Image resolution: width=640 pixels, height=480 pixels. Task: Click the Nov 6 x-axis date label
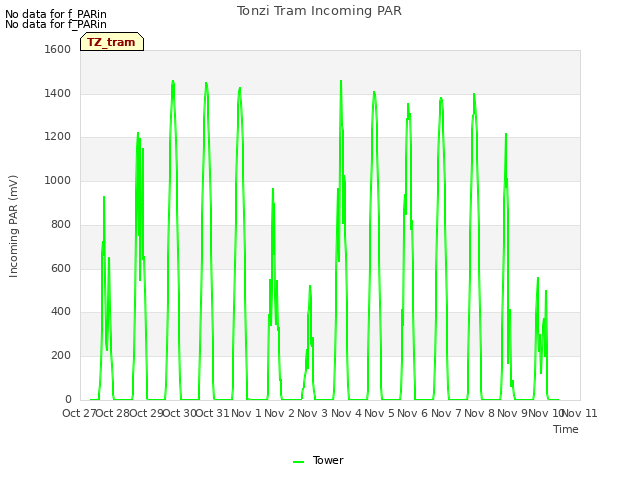click(x=412, y=413)
